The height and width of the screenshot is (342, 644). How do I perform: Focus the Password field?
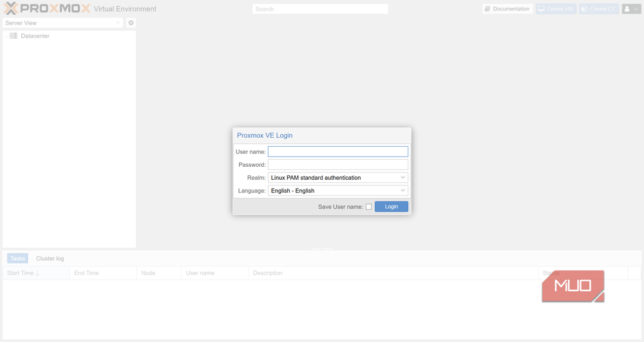[337, 165]
